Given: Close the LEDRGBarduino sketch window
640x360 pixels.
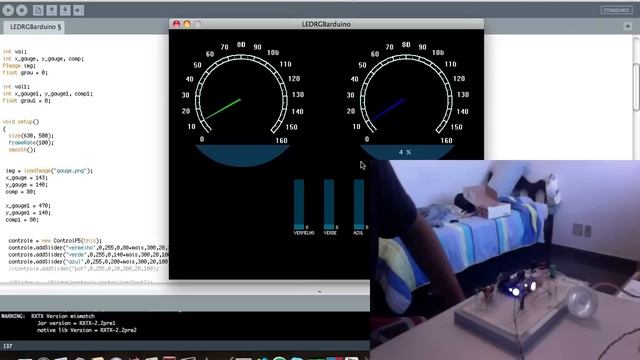Looking at the screenshot, I should (x=176, y=24).
